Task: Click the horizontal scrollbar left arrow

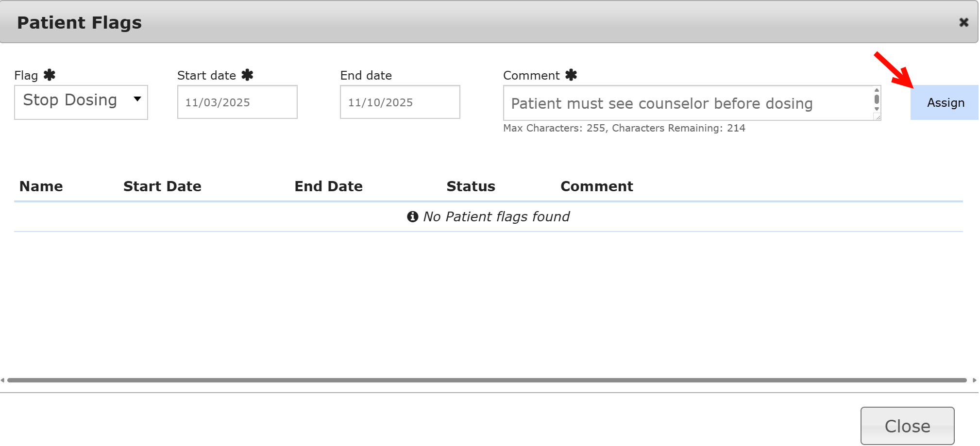Action: point(3,380)
